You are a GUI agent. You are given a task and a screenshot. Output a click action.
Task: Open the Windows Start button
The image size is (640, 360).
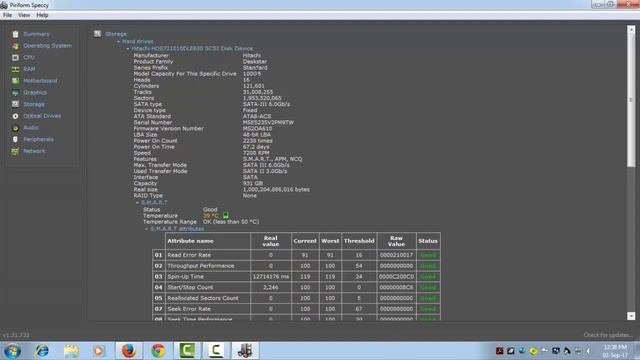coord(12,351)
